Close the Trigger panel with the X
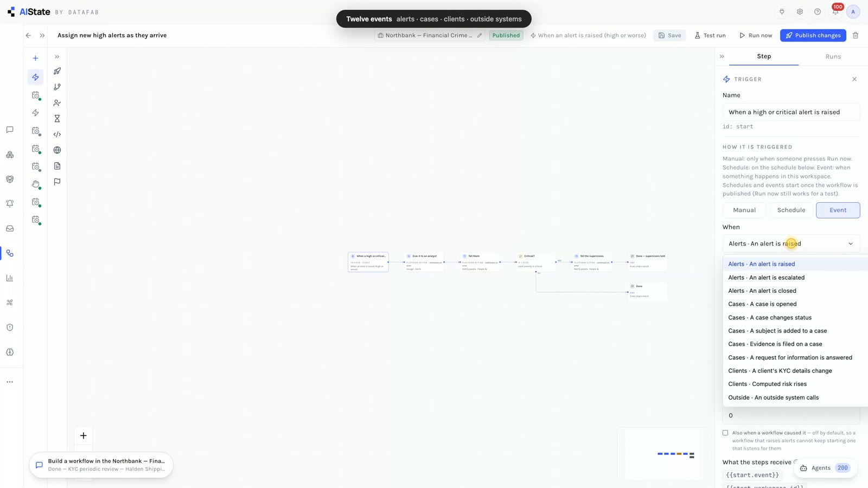Viewport: 868px width, 488px height. [854, 79]
